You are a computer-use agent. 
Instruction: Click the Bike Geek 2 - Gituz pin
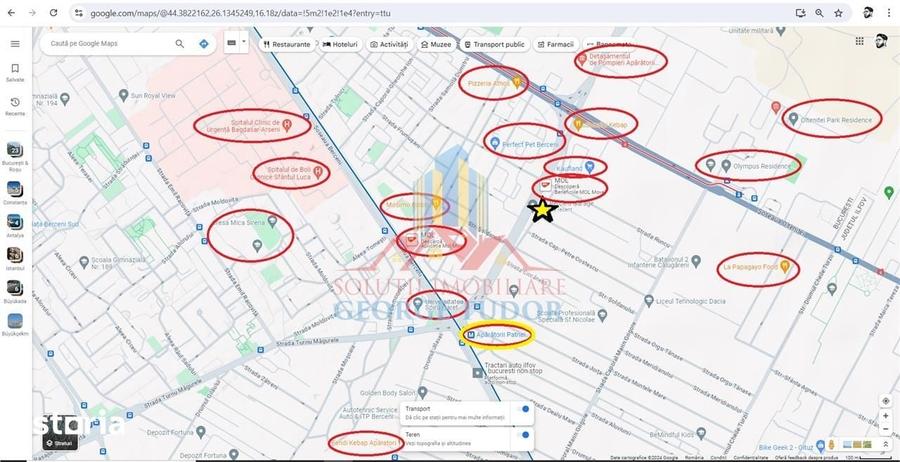coord(820,445)
